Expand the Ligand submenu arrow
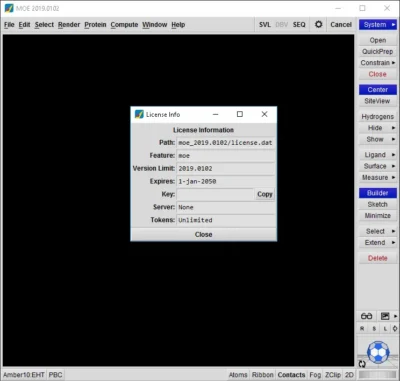The height and width of the screenshot is (381, 400). [393, 155]
